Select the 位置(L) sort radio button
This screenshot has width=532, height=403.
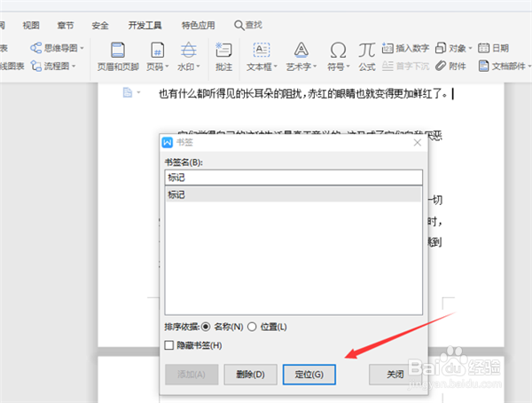(x=252, y=327)
